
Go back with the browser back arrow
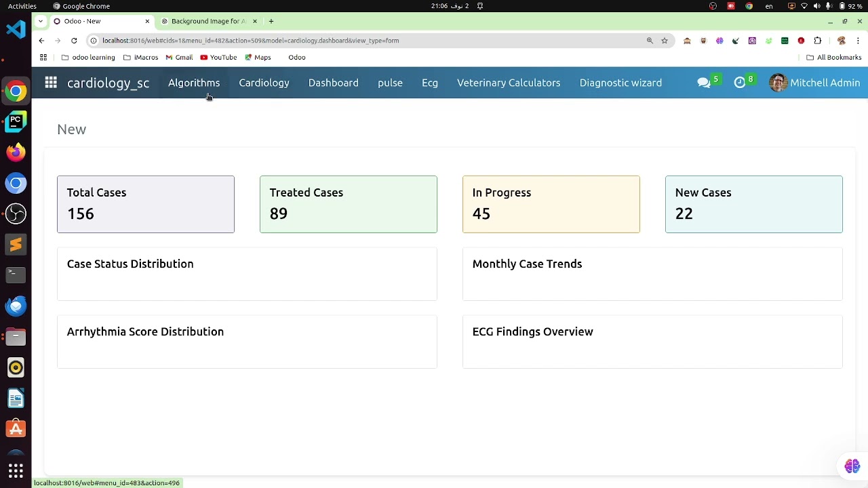click(41, 41)
